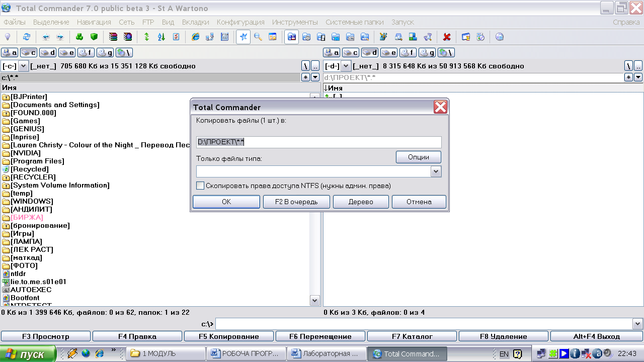Image resolution: width=644 pixels, height=362 pixels.
Task: Select the [WINDOWS] folder
Action: pyautogui.click(x=32, y=201)
